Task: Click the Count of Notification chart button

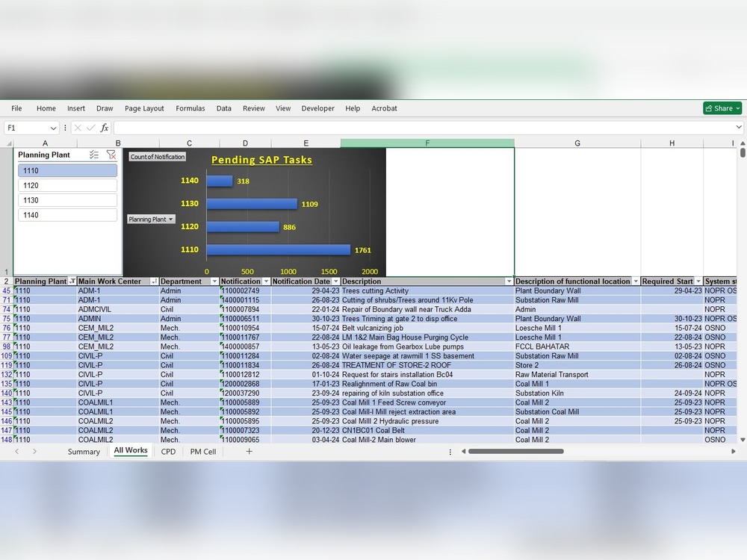Action: (x=158, y=157)
